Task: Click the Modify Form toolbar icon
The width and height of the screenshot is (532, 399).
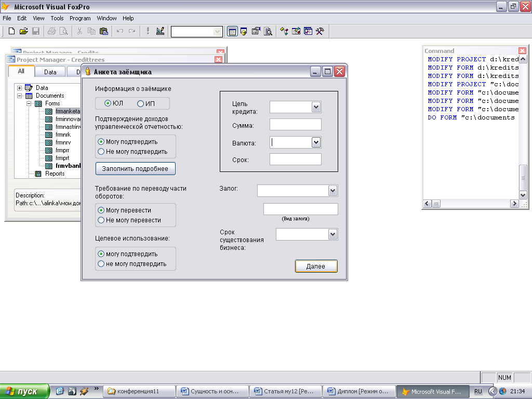Action: tap(160, 31)
